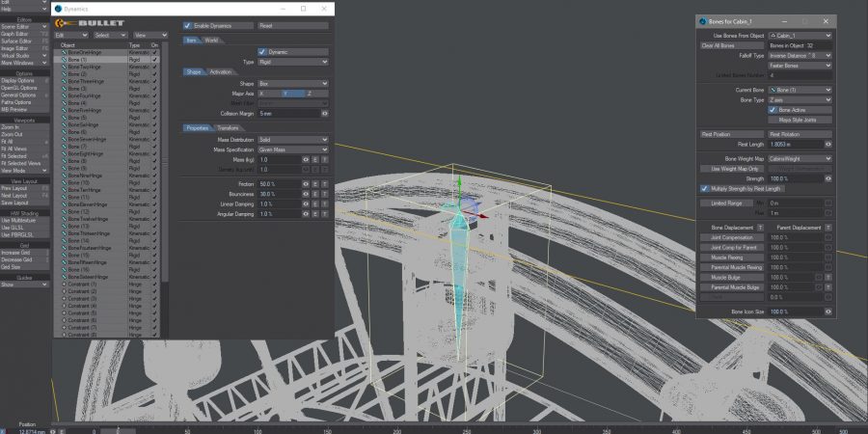Select the Z major axis option
Viewport: 868px width, 434px height.
point(310,94)
